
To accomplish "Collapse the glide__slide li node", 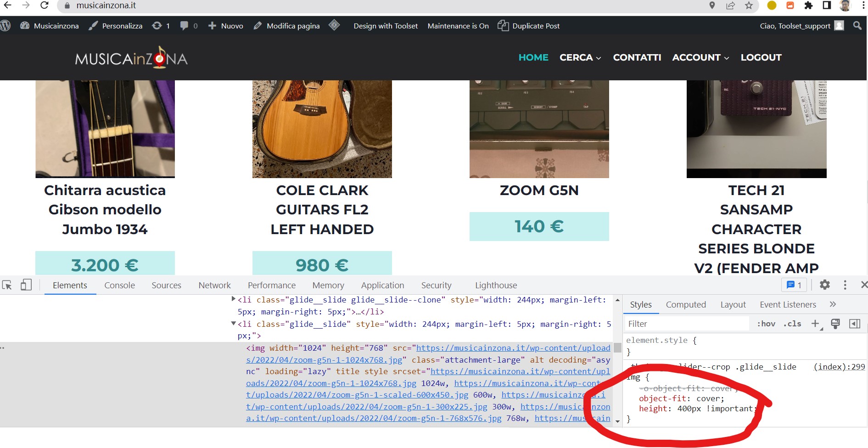I will pos(233,324).
